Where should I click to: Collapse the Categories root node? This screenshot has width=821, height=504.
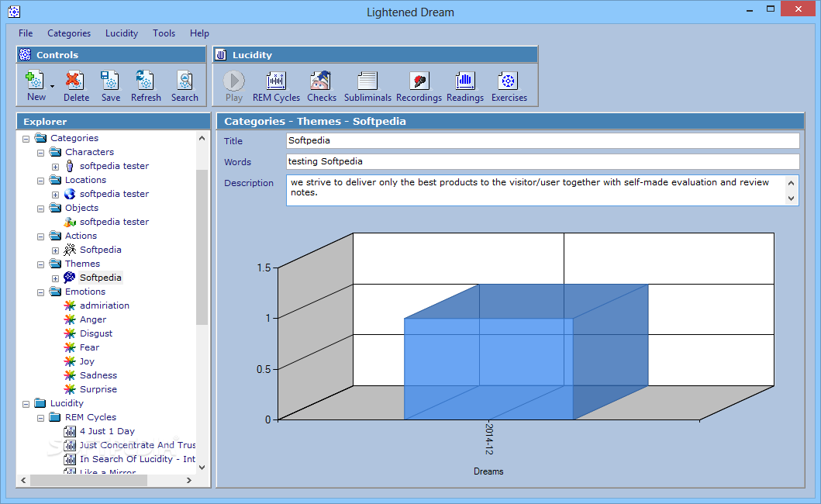(26, 139)
